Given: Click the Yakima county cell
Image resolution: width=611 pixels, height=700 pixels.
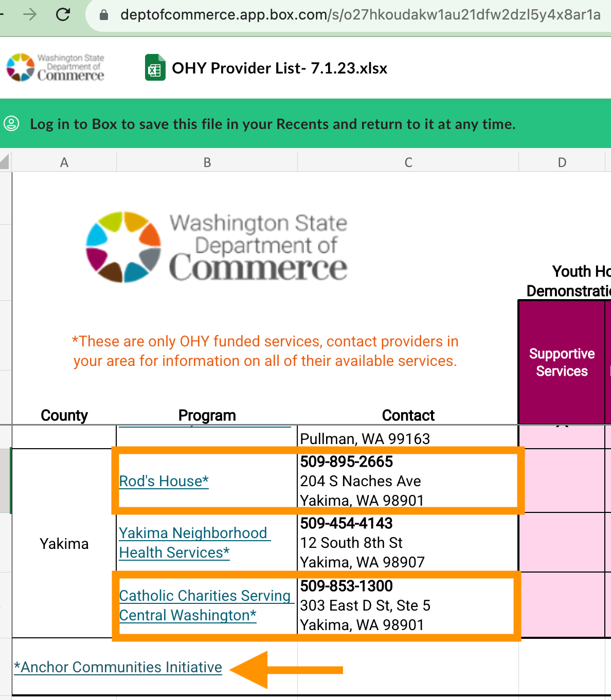Looking at the screenshot, I should pos(64,544).
